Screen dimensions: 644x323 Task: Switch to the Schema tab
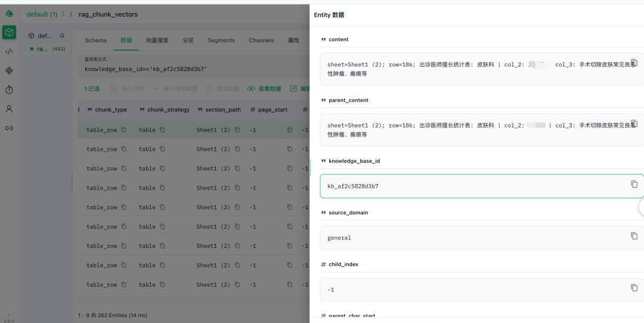pyautogui.click(x=95, y=40)
